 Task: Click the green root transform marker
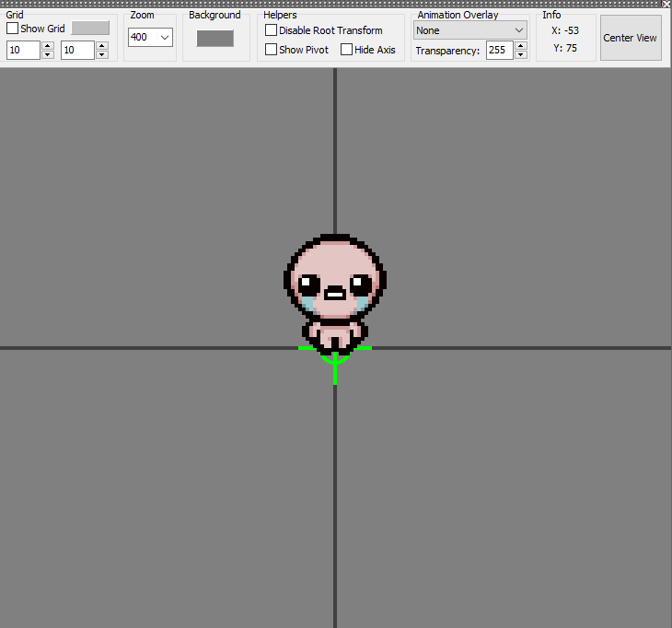click(335, 366)
